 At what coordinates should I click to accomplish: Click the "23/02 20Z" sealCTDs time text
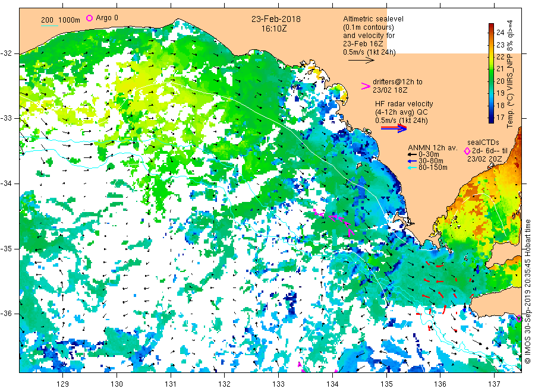click(x=484, y=159)
